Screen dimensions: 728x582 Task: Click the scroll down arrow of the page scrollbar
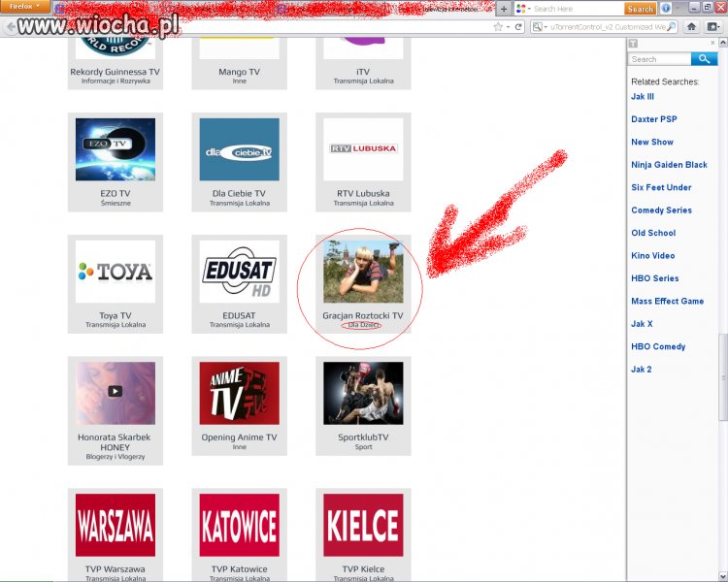tap(723, 576)
